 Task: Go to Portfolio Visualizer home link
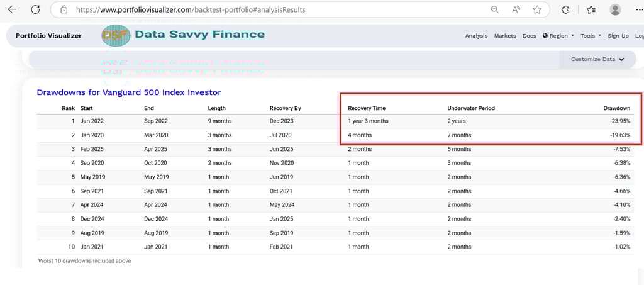pyautogui.click(x=48, y=36)
